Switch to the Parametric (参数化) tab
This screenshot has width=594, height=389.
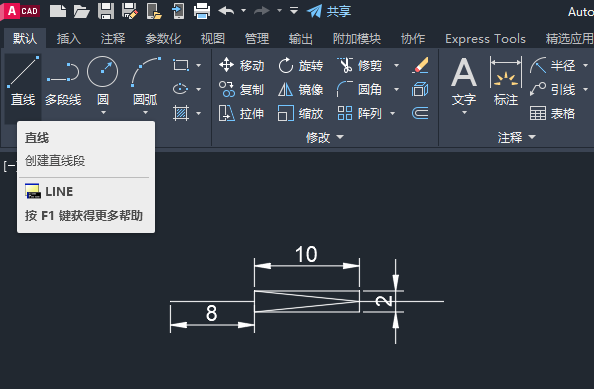click(163, 39)
